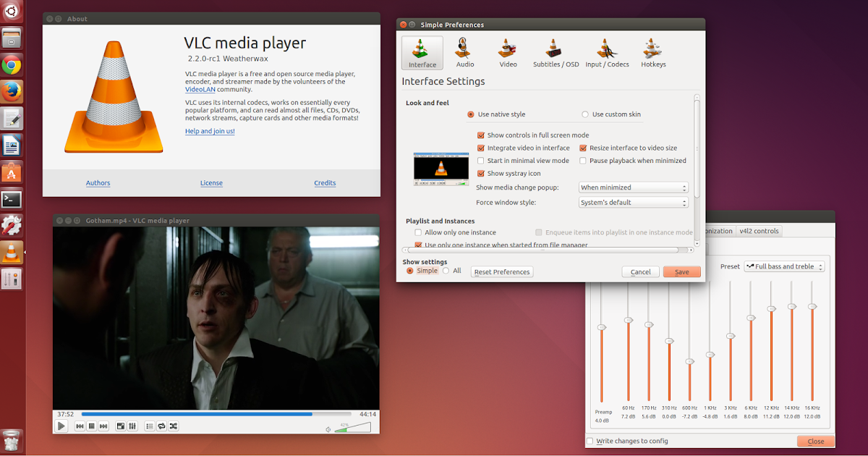The image size is (868, 456).
Task: Open the Hotkeys preferences category
Action: (653, 54)
